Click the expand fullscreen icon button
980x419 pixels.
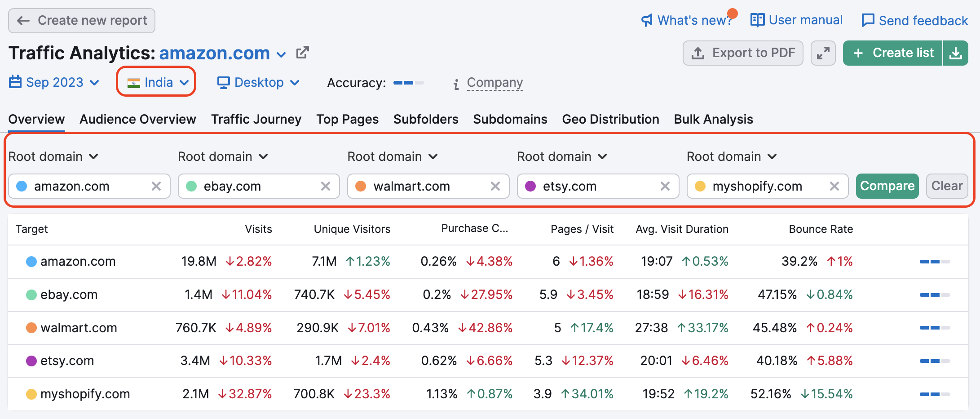pos(823,53)
